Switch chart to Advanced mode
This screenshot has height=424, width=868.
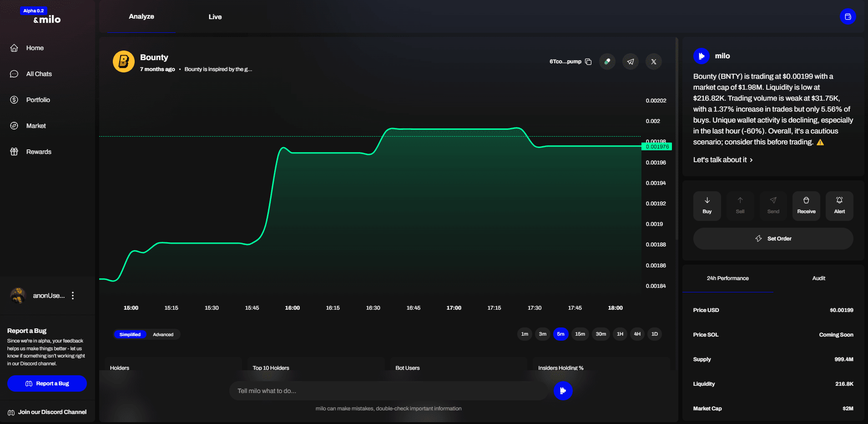coord(163,334)
